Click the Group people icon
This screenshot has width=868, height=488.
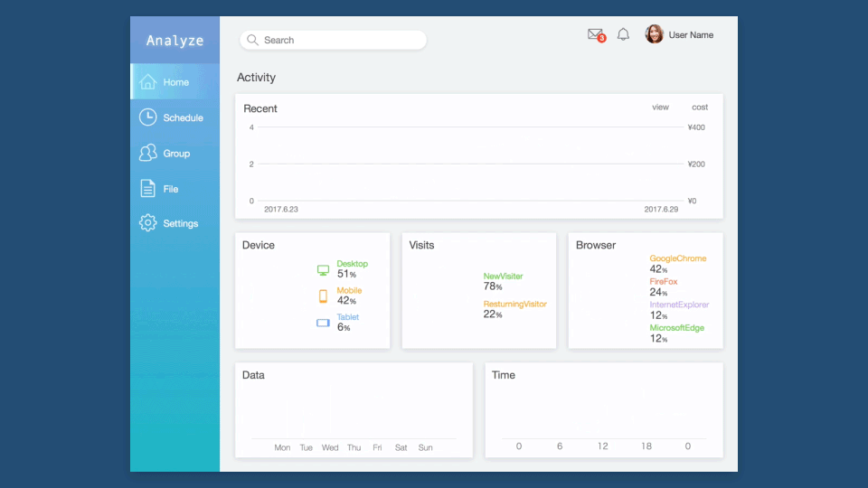[148, 154]
